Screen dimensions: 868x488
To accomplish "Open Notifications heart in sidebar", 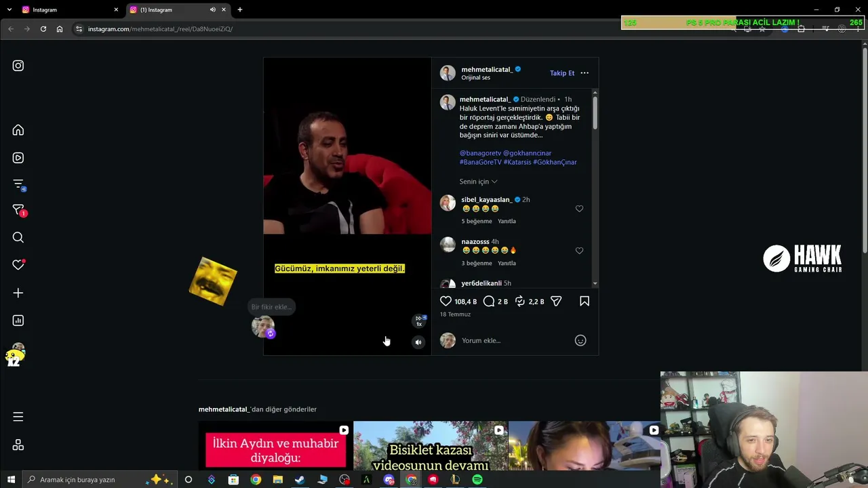I will click(18, 264).
